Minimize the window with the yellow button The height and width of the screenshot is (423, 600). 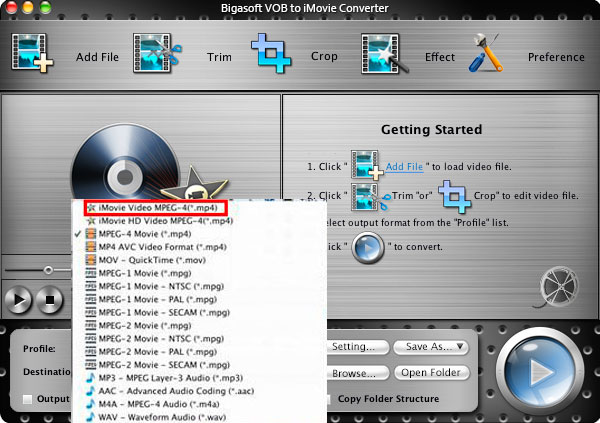(x=28, y=7)
